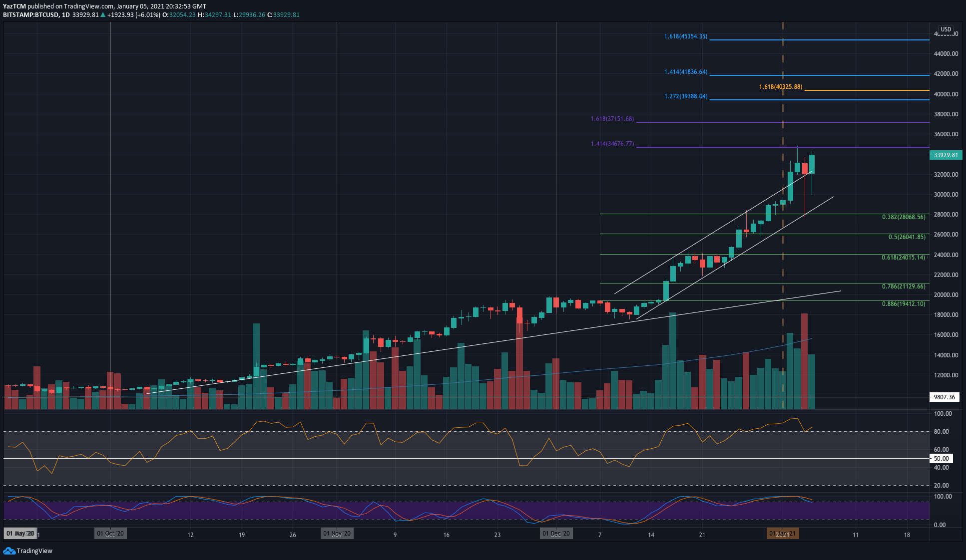Click the 9807.36 horizontal line price tag
Image resolution: width=966 pixels, height=560 pixels.
944,397
